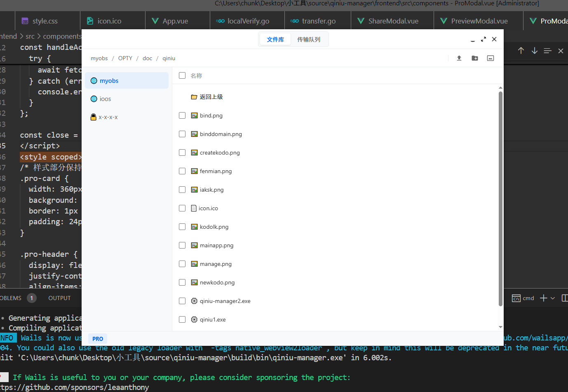Open the locked x-x-x-x bucket
Screen dimensions: 568x392
coord(127,117)
